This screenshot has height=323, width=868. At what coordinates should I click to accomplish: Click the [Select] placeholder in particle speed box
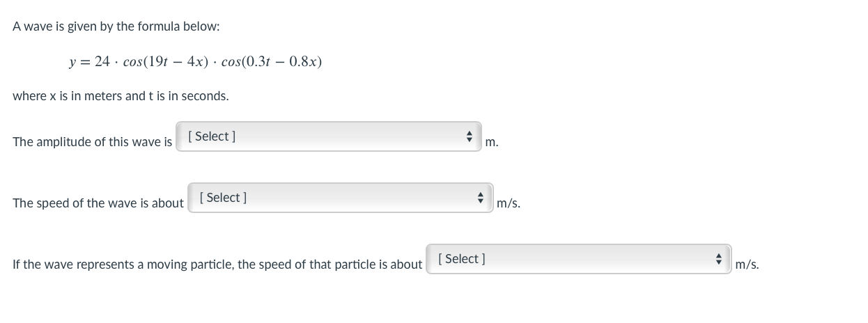coord(462,259)
